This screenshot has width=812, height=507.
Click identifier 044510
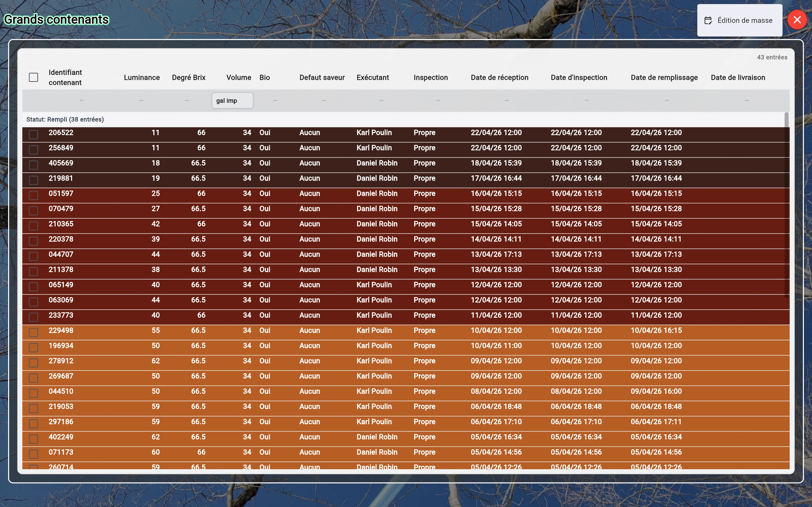61,391
